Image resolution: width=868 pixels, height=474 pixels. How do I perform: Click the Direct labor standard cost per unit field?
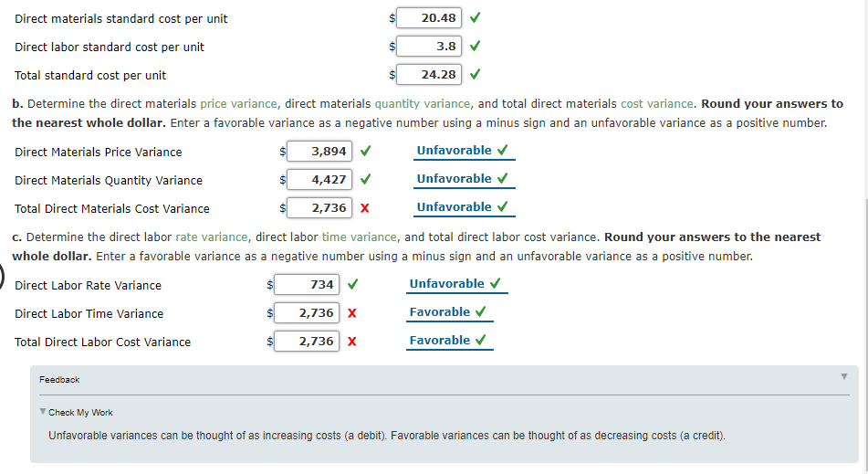pyautogui.click(x=429, y=46)
